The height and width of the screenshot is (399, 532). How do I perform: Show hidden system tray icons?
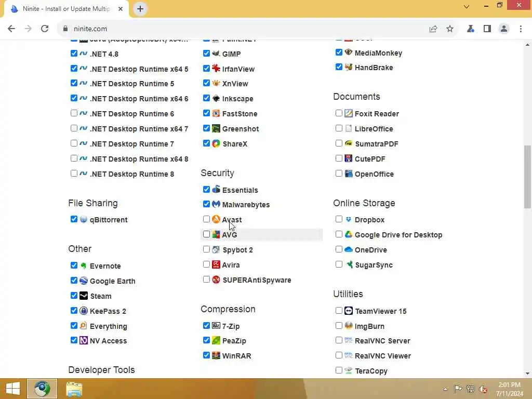click(x=445, y=389)
